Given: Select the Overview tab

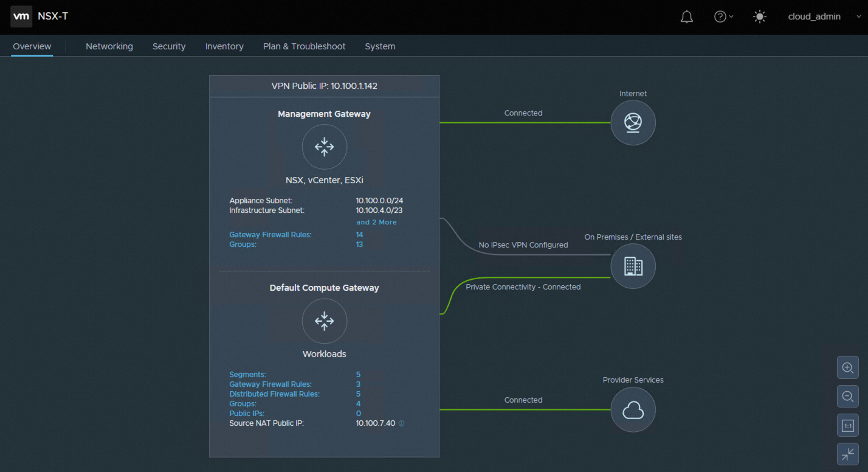Looking at the screenshot, I should [32, 46].
